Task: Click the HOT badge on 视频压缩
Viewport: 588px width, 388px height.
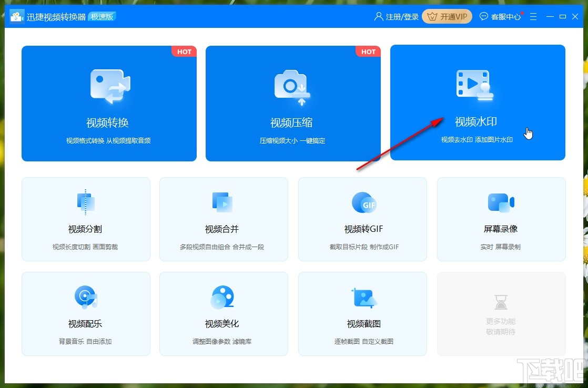Action: pyautogui.click(x=368, y=52)
